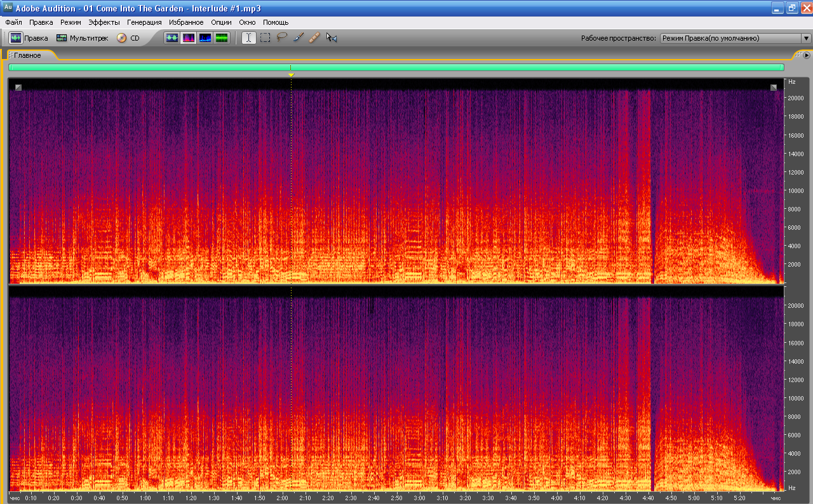Select the Главное panel tab
Viewport: 813px width, 504px height.
coord(27,55)
